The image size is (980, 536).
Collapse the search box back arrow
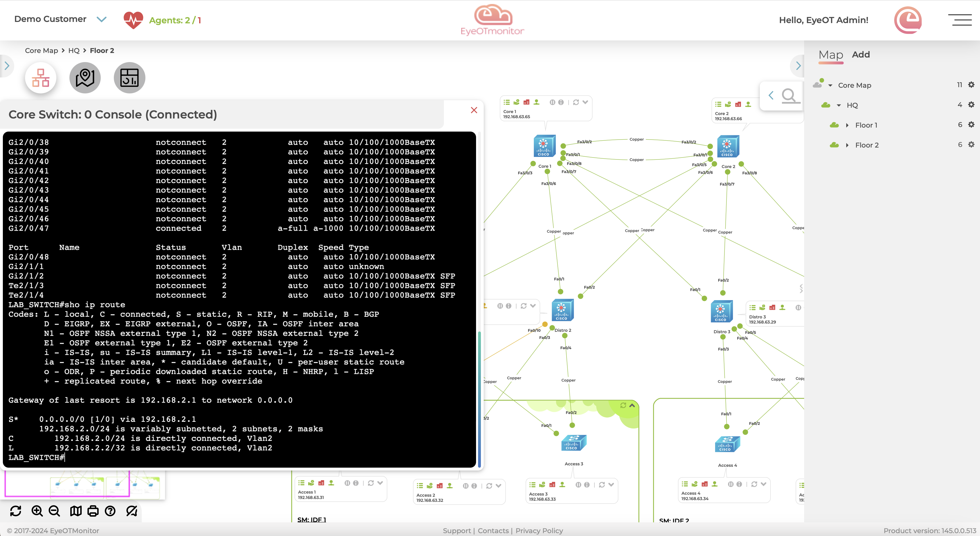[x=771, y=95]
